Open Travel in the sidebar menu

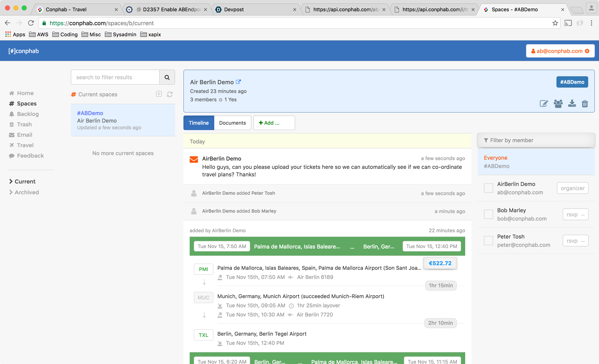25,145
